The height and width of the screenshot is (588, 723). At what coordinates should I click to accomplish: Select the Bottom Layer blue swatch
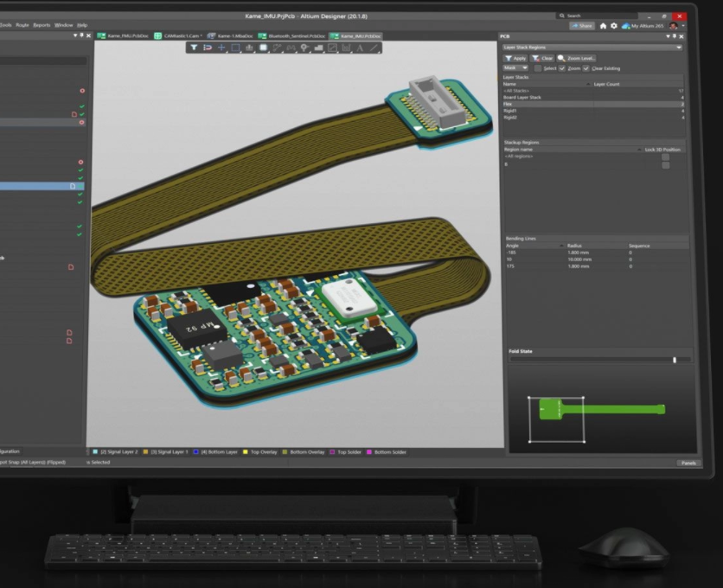point(196,452)
